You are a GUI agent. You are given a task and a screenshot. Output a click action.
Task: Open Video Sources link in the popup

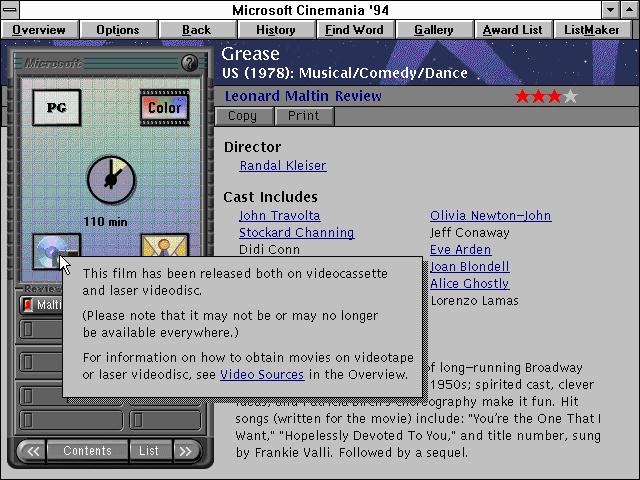pyautogui.click(x=262, y=375)
